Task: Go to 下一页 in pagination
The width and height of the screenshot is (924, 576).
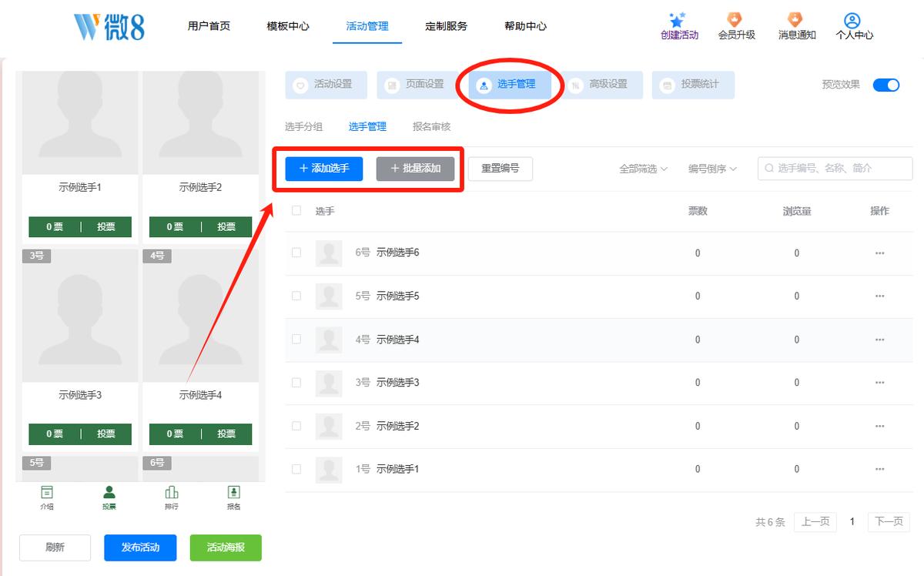Action: [889, 522]
